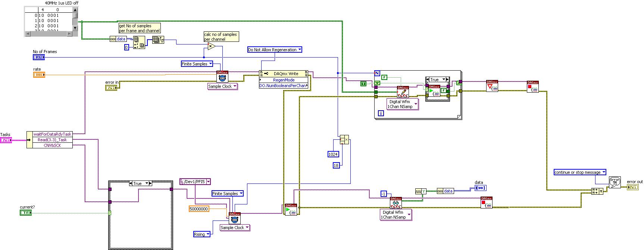Select the lower DAQmx Stop Task VI icon
This screenshot has height=250, width=644.
click(x=487, y=203)
